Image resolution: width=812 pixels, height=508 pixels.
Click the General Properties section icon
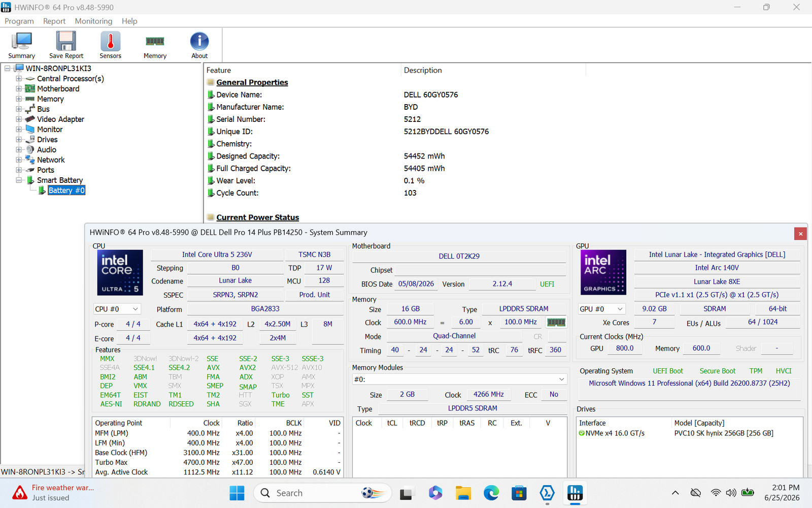click(x=211, y=82)
